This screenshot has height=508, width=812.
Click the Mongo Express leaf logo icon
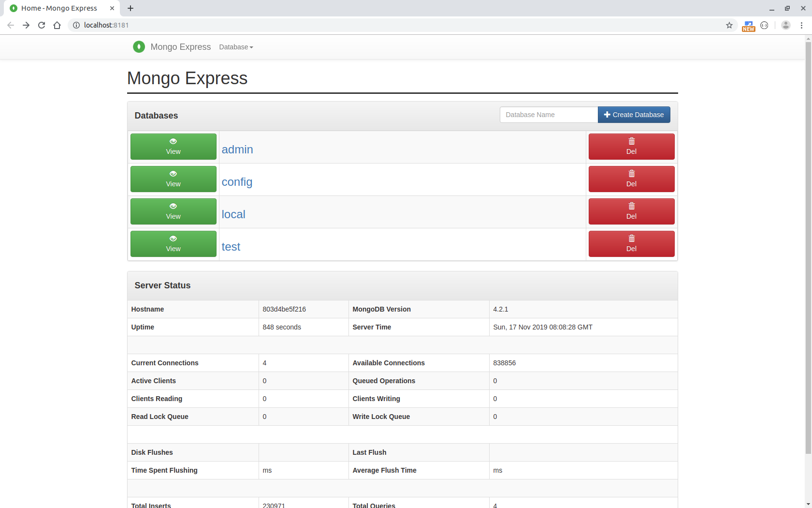[139, 47]
